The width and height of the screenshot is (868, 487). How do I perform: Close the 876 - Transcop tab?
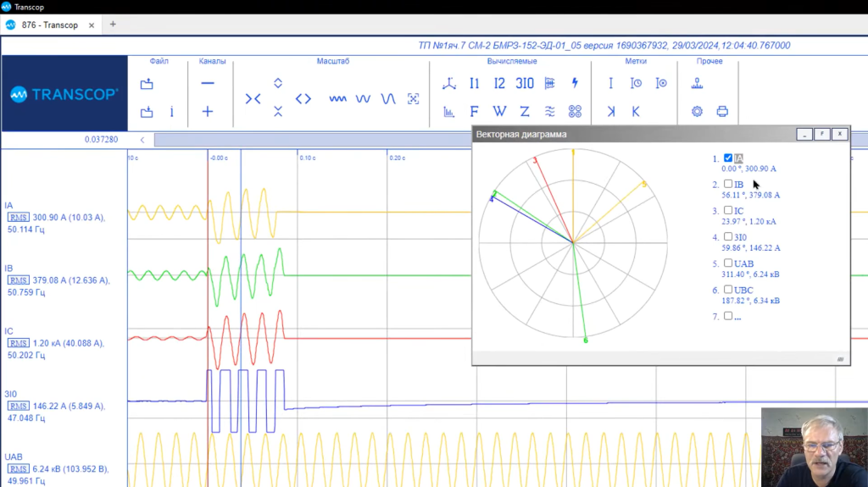92,25
